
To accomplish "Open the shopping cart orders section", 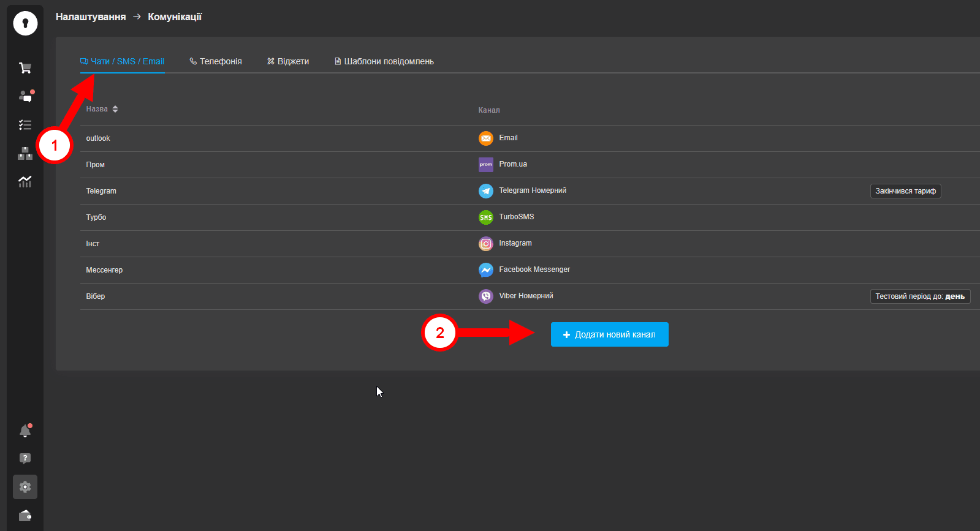I will 25,68.
